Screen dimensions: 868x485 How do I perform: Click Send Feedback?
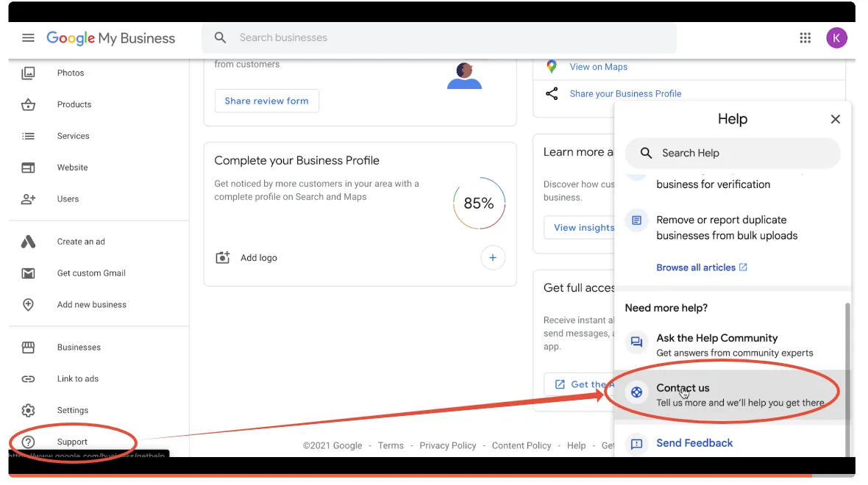pos(694,444)
